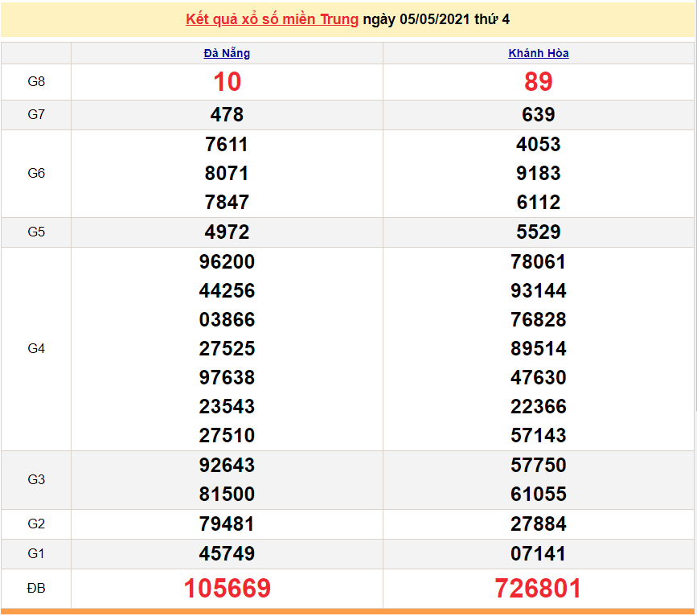Image resolution: width=697 pixels, height=616 pixels.
Task: Open the Đà Nẵng province link
Action: pyautogui.click(x=227, y=54)
